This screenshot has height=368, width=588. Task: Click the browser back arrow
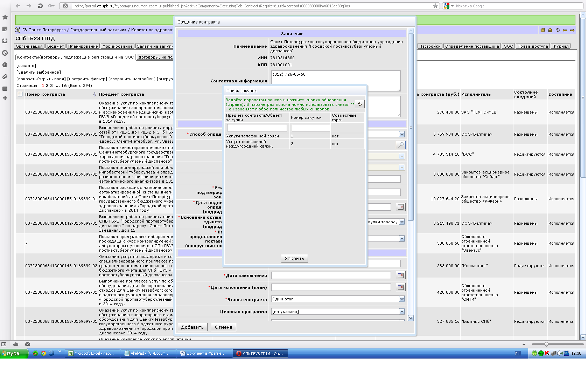(18, 6)
